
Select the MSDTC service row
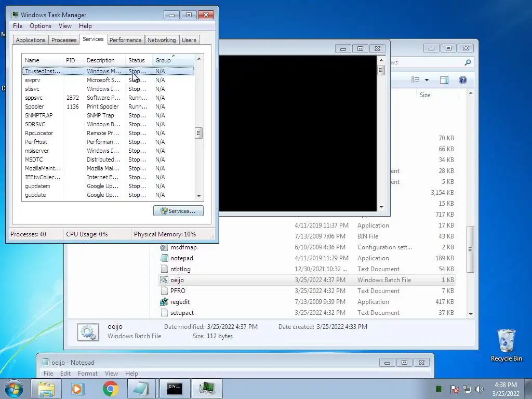coord(108,159)
